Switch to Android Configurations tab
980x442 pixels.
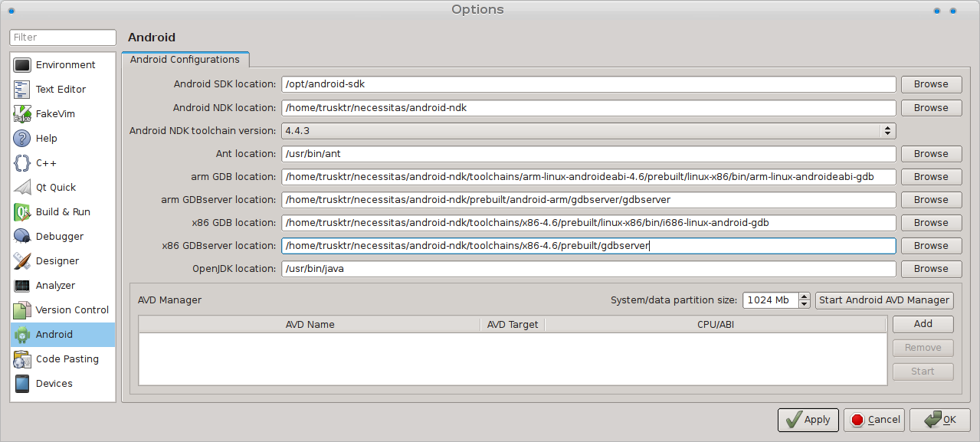[185, 60]
